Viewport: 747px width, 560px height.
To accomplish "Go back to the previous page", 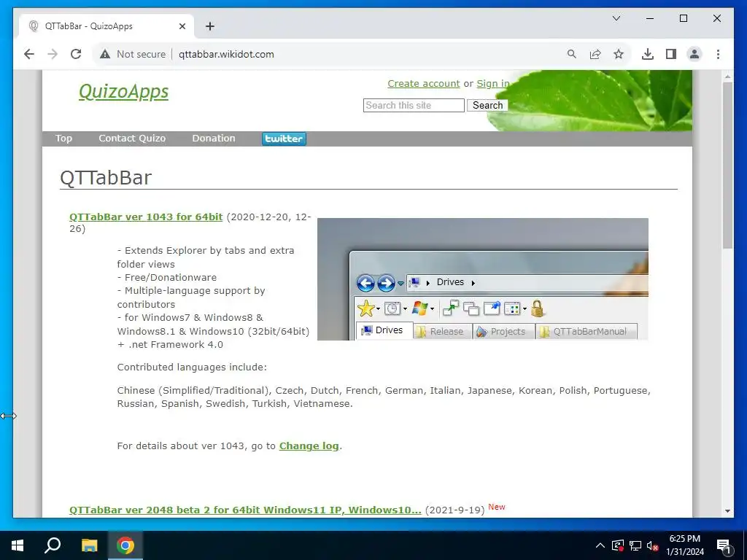I will [x=29, y=54].
